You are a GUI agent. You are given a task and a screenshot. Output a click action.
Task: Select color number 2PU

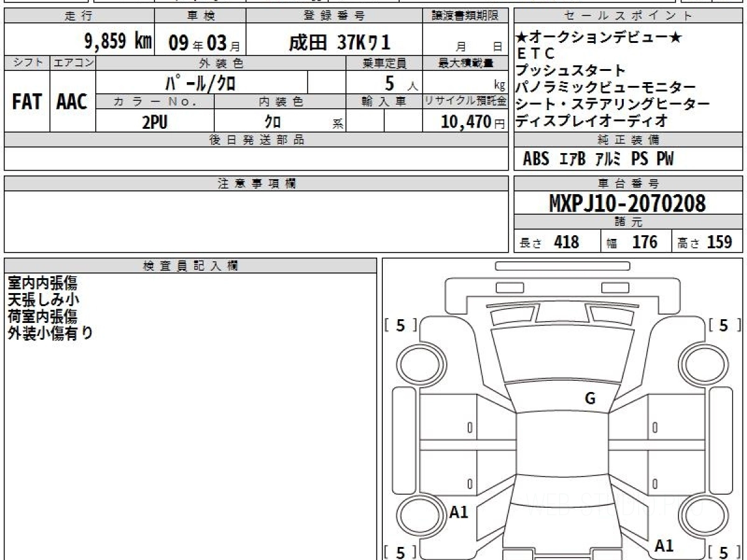(154, 123)
